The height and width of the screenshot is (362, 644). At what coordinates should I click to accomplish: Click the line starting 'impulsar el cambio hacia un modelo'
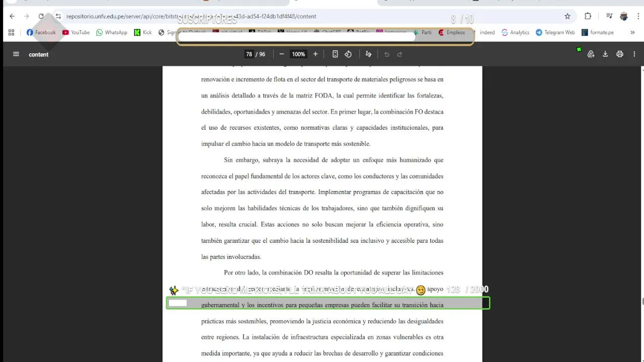click(x=286, y=144)
